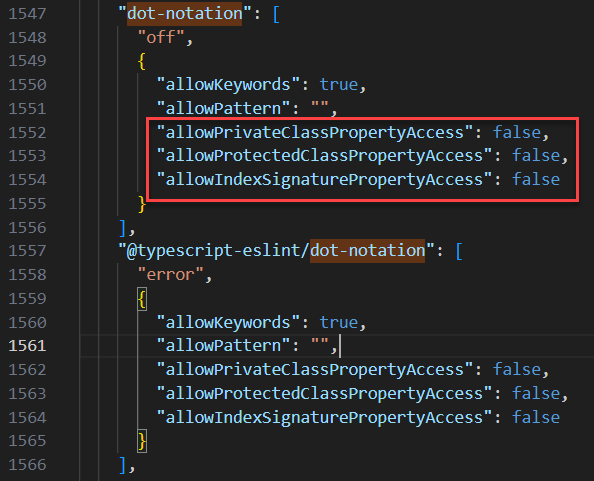The image size is (594, 481).
Task: Click line number 1561 in the gutter
Action: [x=27, y=346]
